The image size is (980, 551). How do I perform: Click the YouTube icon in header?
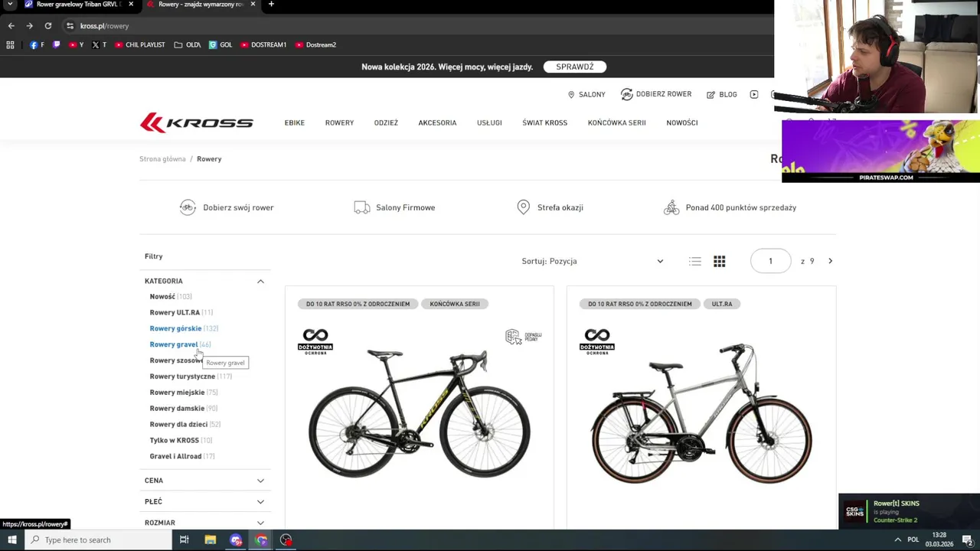[x=754, y=94]
